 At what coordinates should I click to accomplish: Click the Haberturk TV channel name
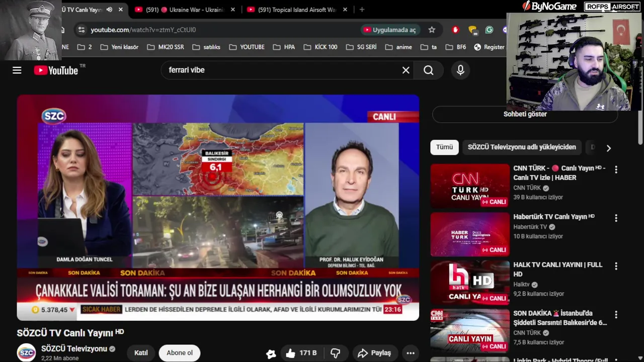(530, 227)
